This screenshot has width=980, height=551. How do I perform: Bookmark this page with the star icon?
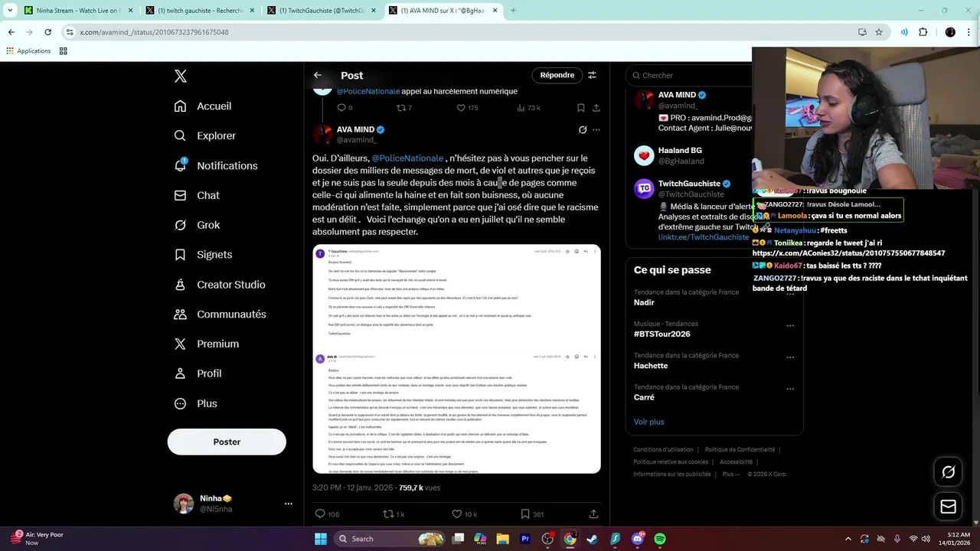coord(879,32)
